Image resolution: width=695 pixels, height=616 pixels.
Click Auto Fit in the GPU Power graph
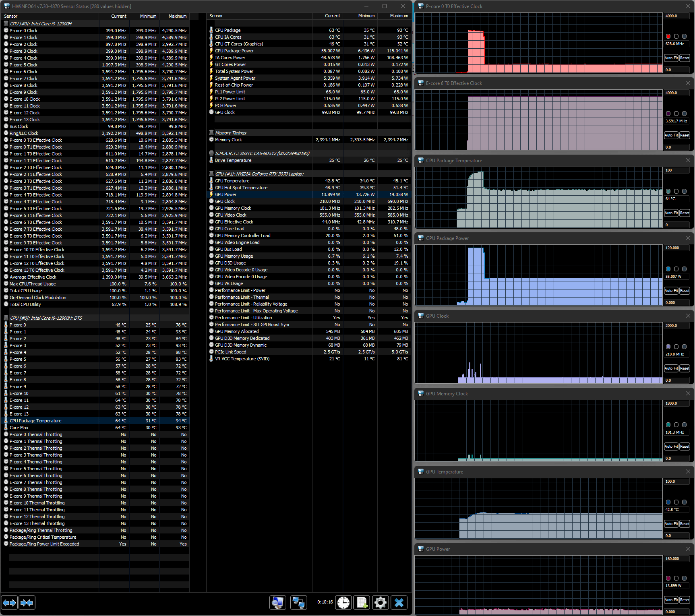671,600
